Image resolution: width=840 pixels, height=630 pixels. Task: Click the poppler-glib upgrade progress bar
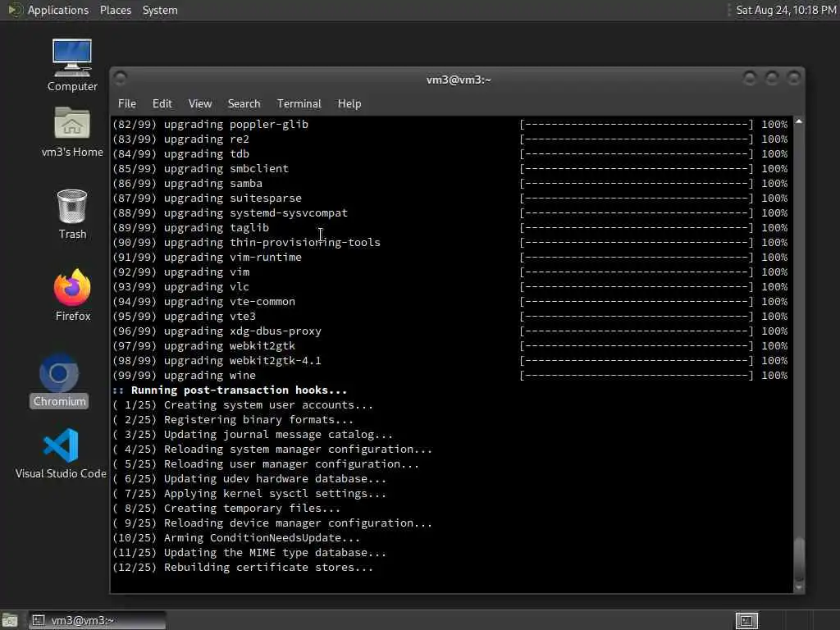(637, 125)
